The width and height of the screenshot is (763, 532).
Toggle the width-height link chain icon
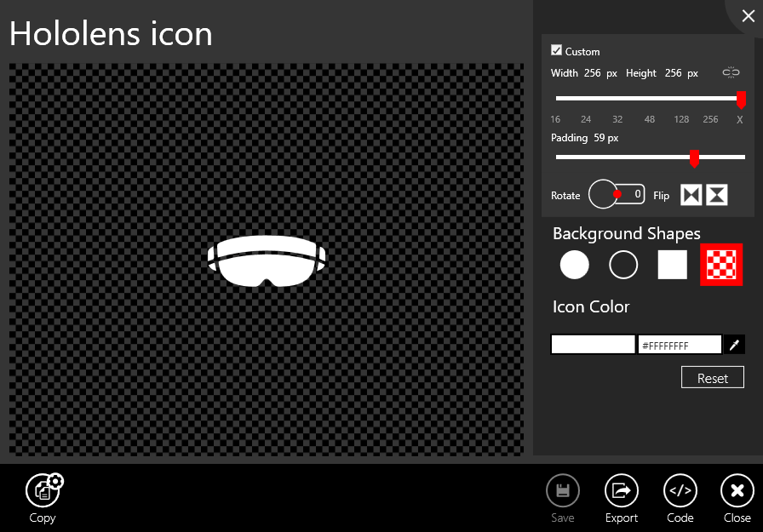point(731,72)
